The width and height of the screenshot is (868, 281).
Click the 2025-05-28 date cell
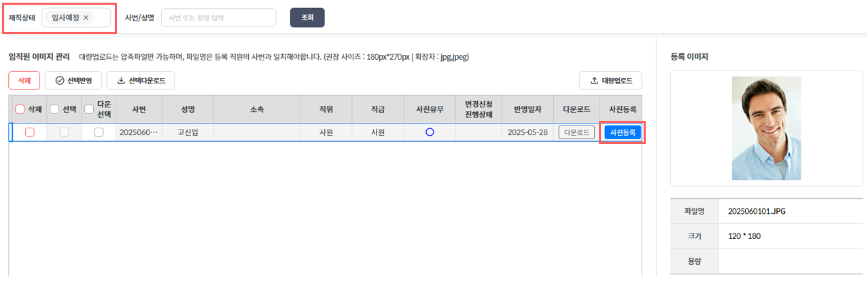tap(527, 132)
